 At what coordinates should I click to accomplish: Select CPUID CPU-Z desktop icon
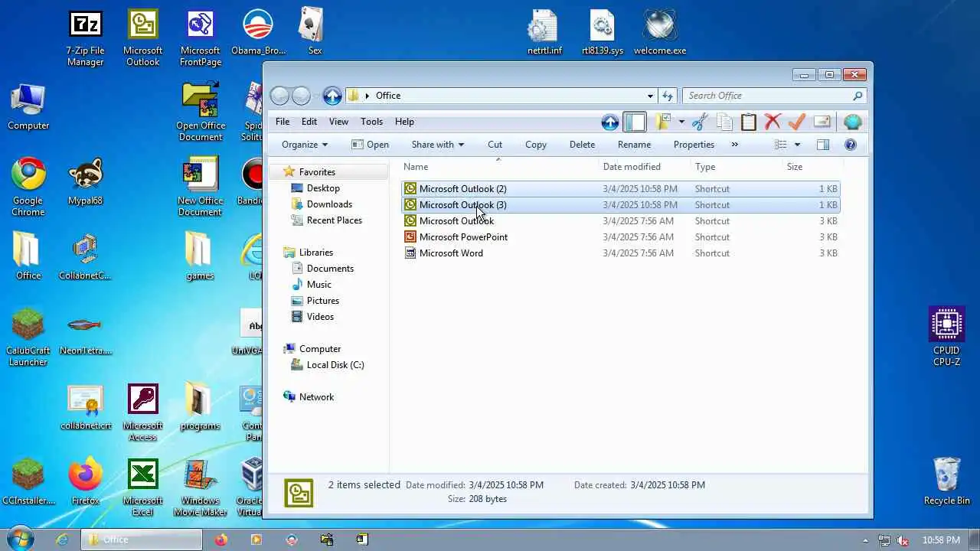[946, 337]
